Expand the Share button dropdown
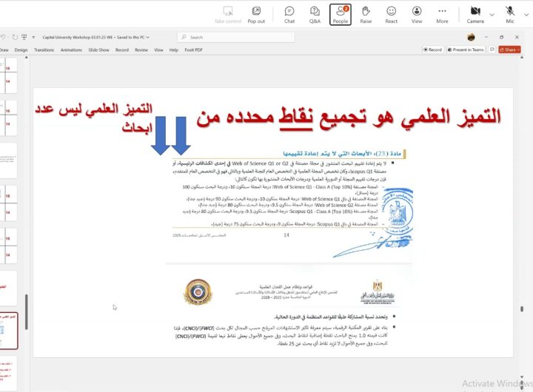The width and height of the screenshot is (533, 392). click(517, 50)
